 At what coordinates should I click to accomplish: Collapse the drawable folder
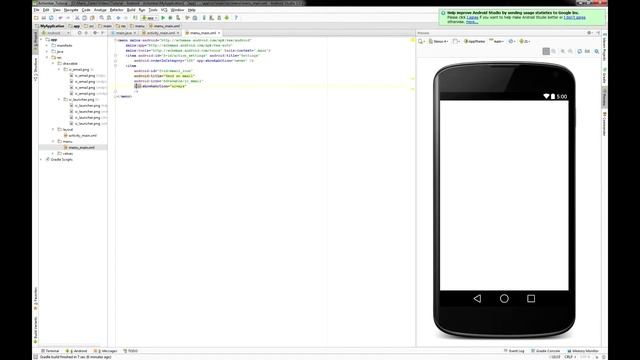coord(53,64)
